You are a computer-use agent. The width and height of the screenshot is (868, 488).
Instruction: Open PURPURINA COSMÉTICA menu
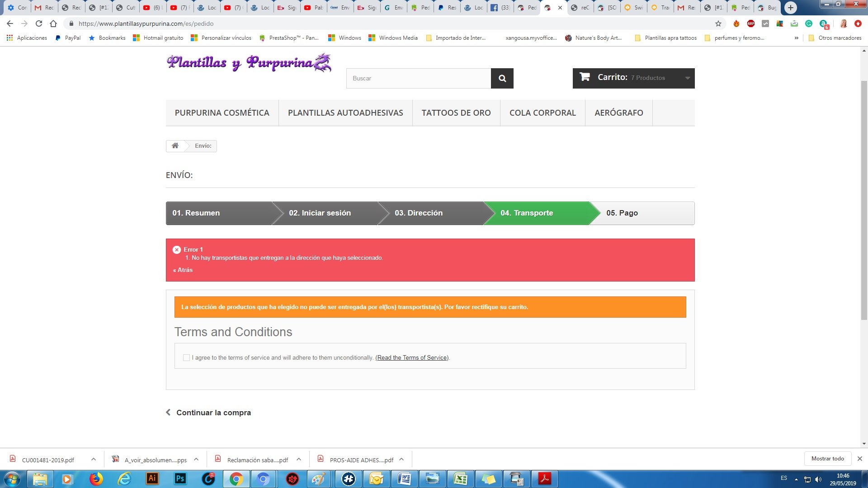pos(222,113)
